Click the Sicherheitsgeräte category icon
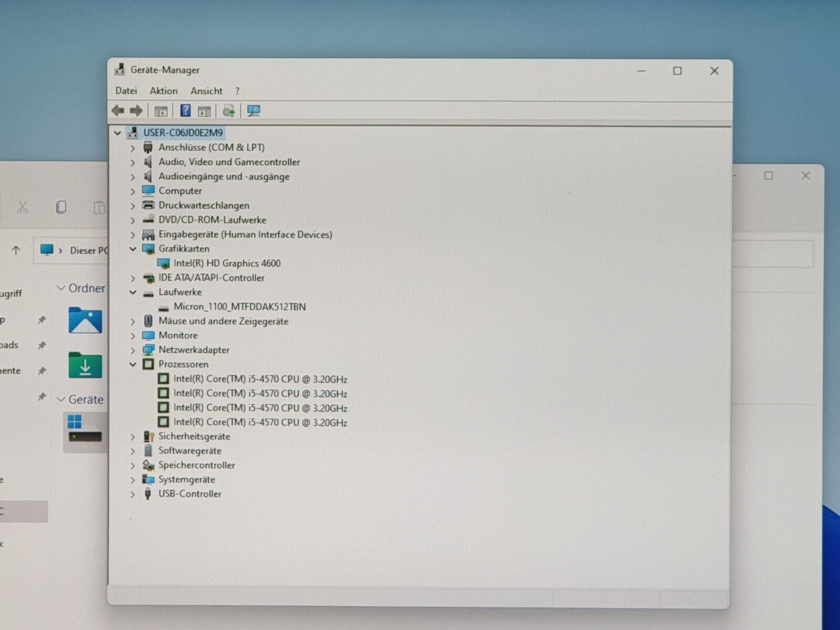The image size is (840, 630). [149, 436]
